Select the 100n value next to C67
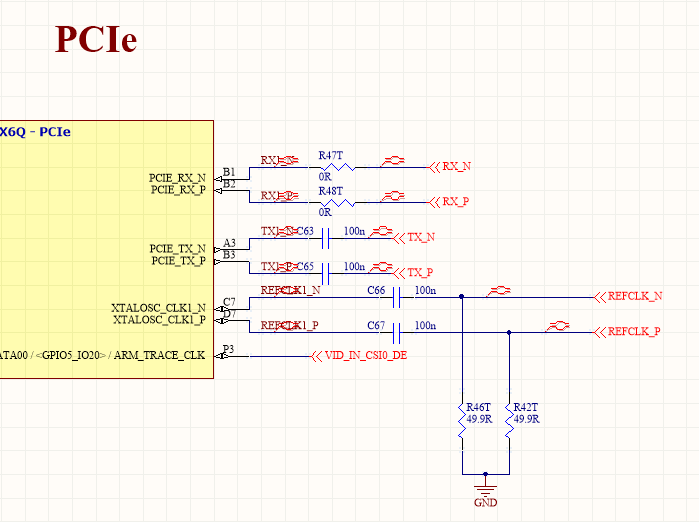Screen dimensions: 699x522 [426, 326]
